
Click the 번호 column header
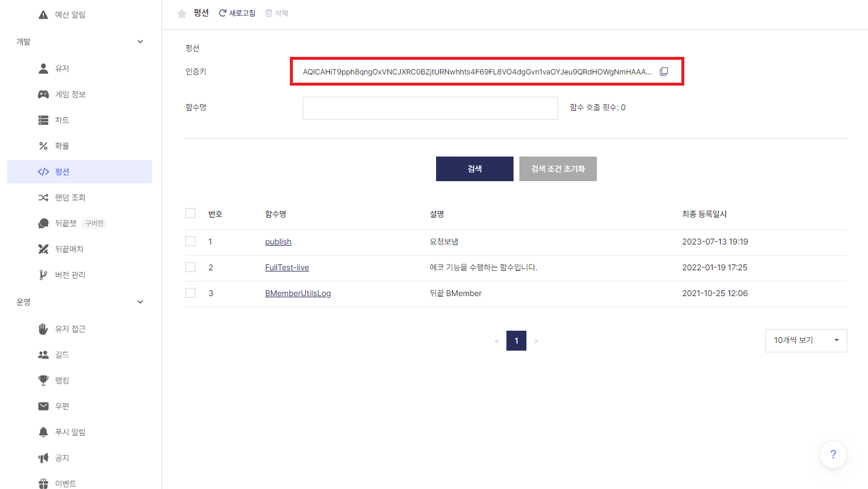pyautogui.click(x=215, y=214)
